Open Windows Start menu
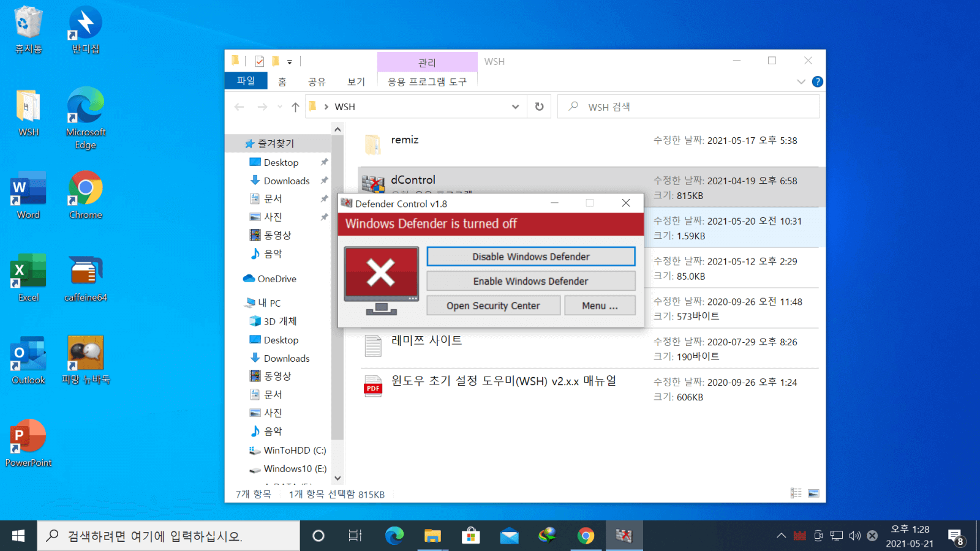The image size is (980, 551). 18,536
